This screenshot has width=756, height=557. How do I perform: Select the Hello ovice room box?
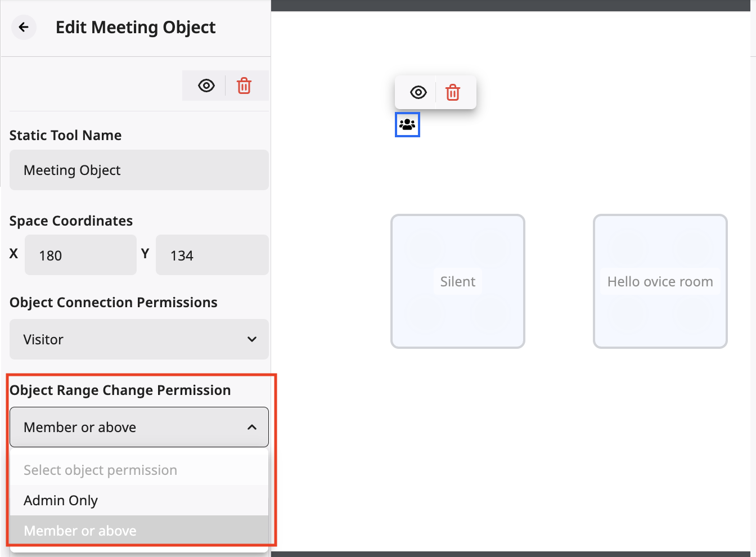tap(660, 281)
